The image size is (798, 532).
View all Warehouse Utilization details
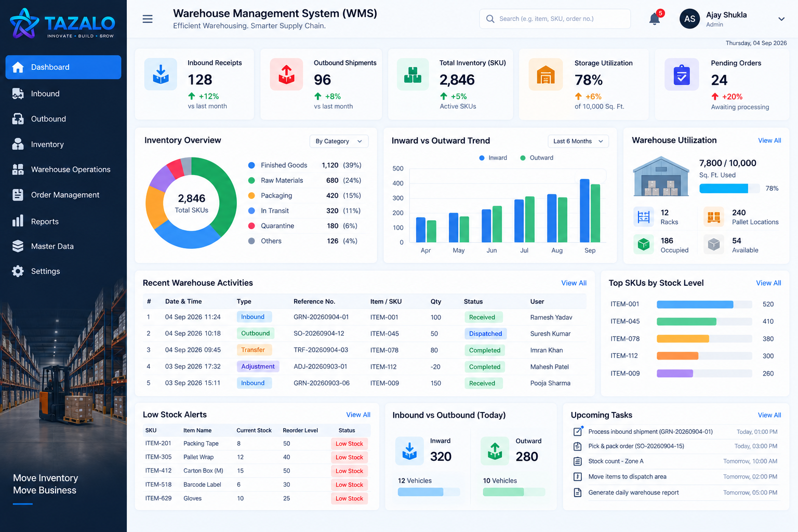769,140
